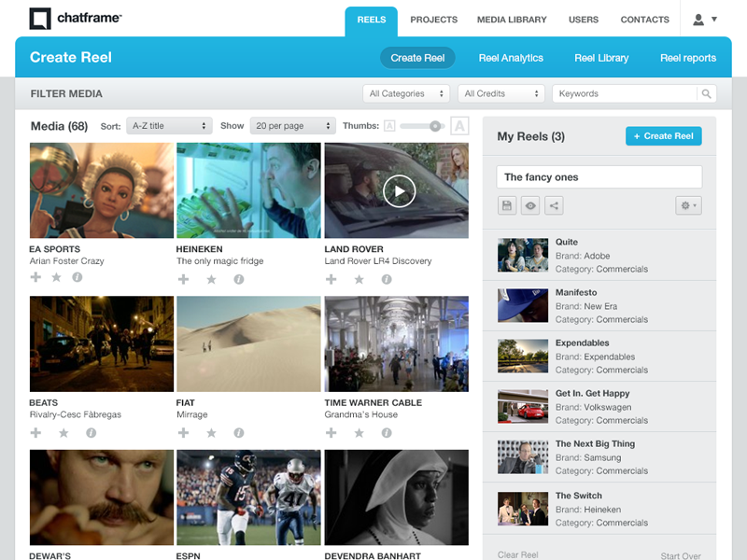
Task: Add Land Rover LR4 Discovery to reel
Action: coord(331,279)
